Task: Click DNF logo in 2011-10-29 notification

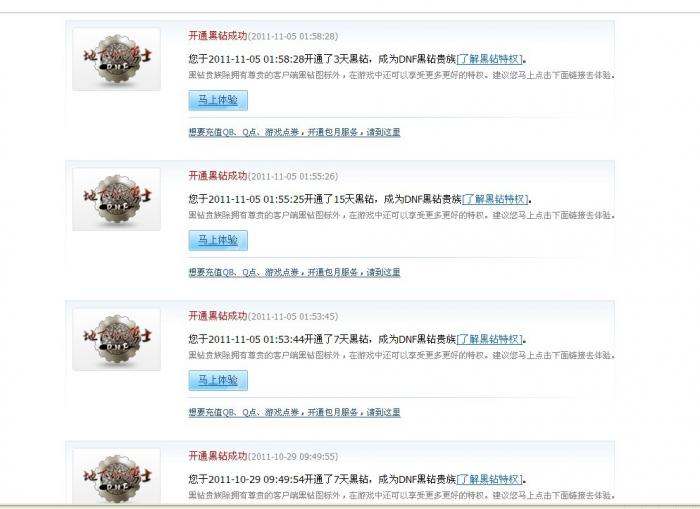Action: point(117,476)
